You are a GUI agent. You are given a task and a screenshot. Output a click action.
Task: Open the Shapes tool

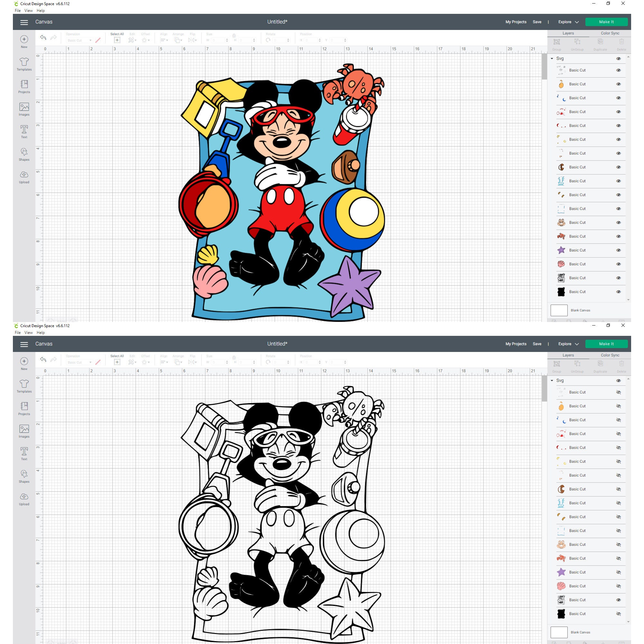point(24,154)
